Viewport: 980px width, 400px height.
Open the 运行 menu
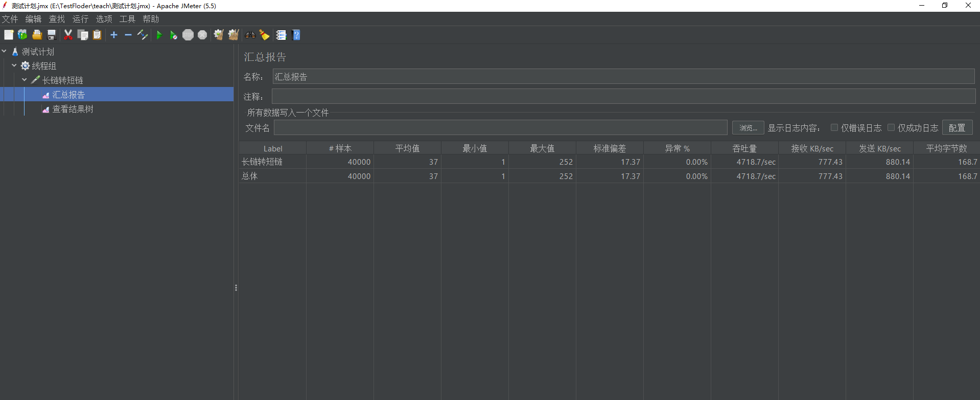click(80, 19)
